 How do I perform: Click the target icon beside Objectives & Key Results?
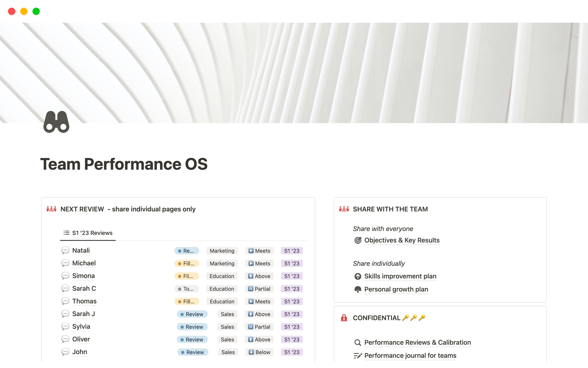[x=358, y=240]
